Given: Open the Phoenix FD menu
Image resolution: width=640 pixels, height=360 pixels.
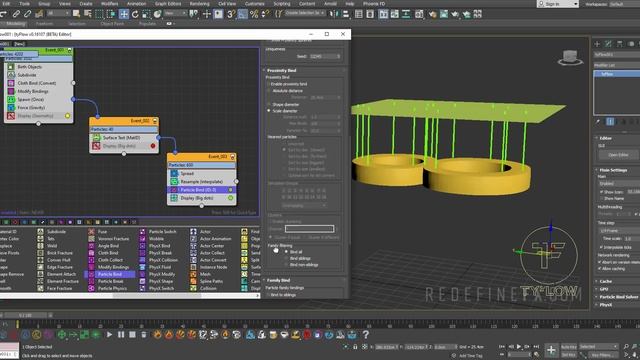Looking at the screenshot, I should [374, 4].
